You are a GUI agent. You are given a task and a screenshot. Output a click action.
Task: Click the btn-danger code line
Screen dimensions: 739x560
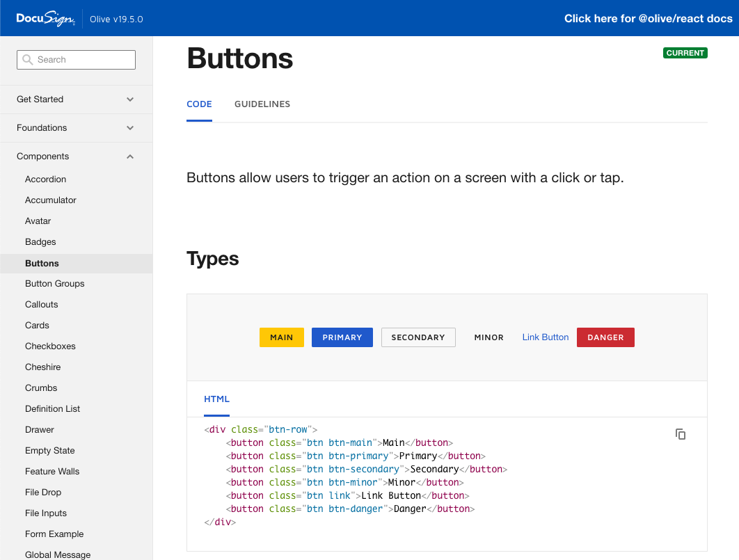click(x=350, y=509)
